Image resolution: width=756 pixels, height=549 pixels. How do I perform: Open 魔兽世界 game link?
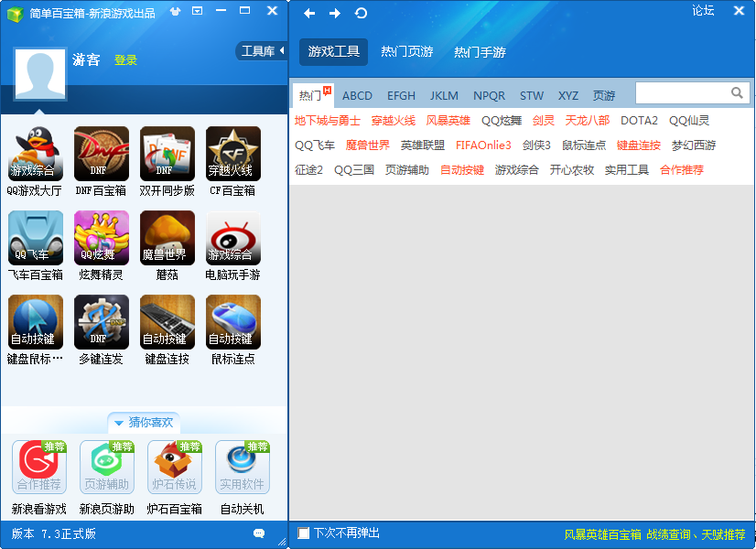pyautogui.click(x=367, y=145)
